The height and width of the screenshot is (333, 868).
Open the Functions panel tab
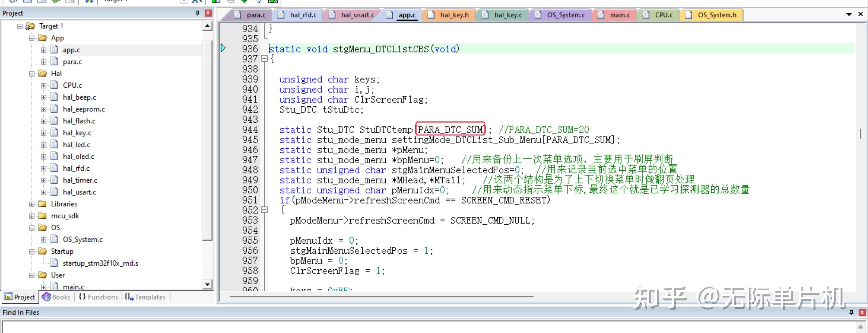(x=98, y=297)
